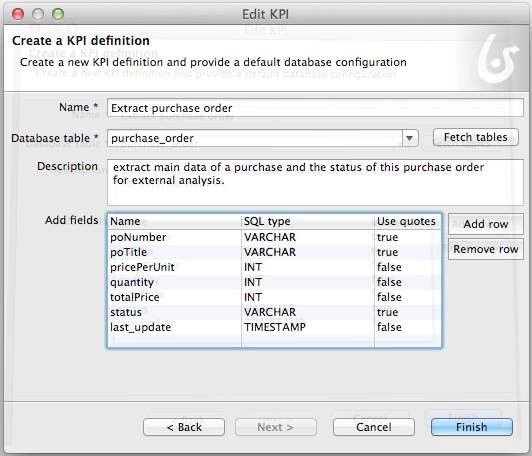532x456 pixels.
Task: Click the Name column header
Action: click(174, 221)
